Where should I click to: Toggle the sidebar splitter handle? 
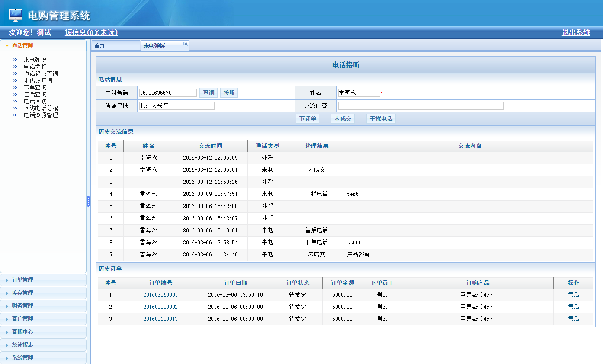tap(88, 201)
